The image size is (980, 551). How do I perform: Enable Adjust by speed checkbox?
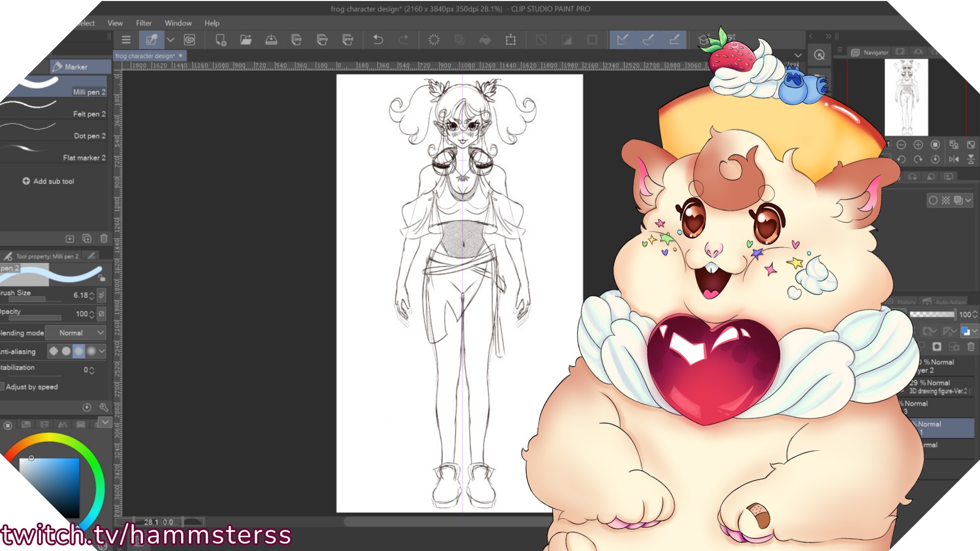pos(2,387)
